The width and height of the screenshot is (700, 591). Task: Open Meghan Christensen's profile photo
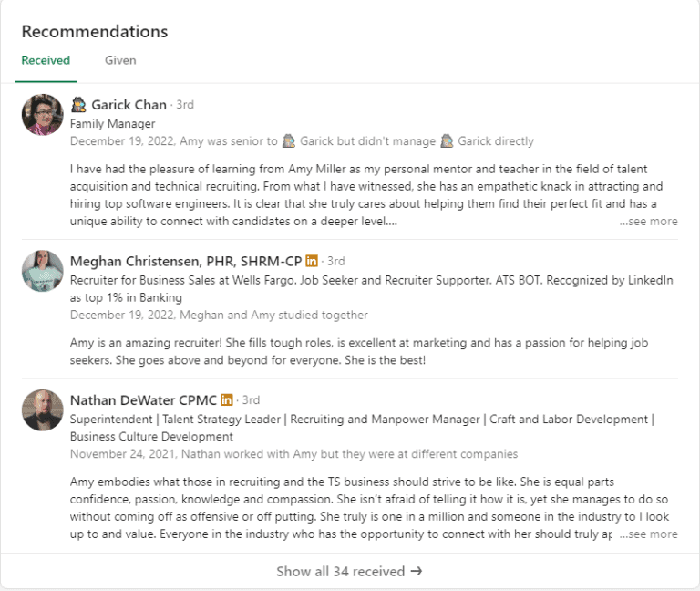click(x=42, y=271)
